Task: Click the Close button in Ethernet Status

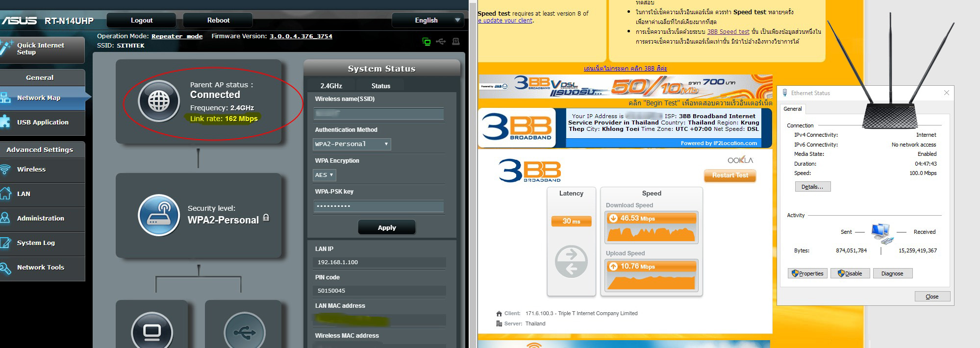Action: coord(932,297)
